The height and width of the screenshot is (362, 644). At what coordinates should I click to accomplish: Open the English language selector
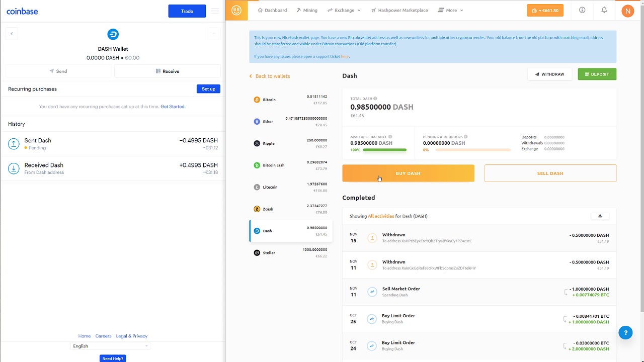point(110,346)
